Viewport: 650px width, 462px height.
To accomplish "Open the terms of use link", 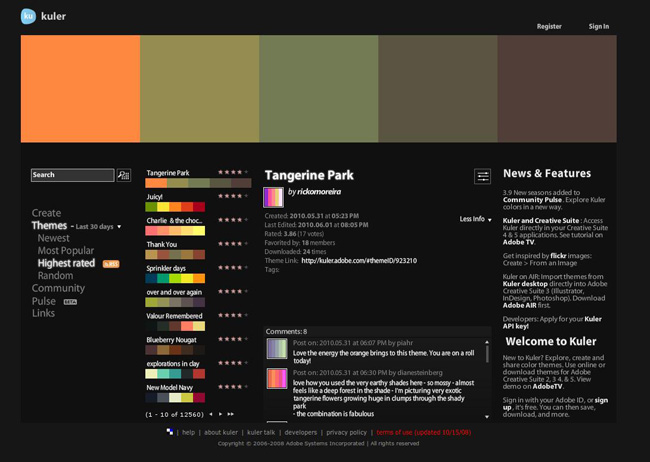I will (424, 432).
